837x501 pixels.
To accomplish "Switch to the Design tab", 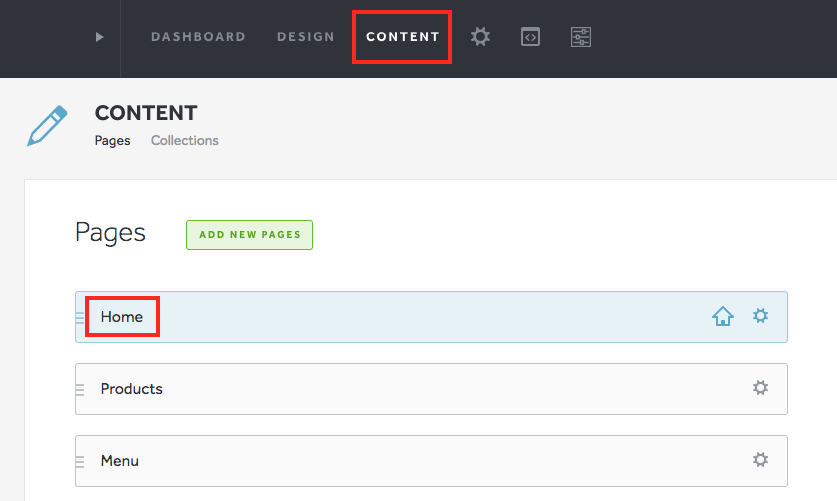I will (306, 37).
